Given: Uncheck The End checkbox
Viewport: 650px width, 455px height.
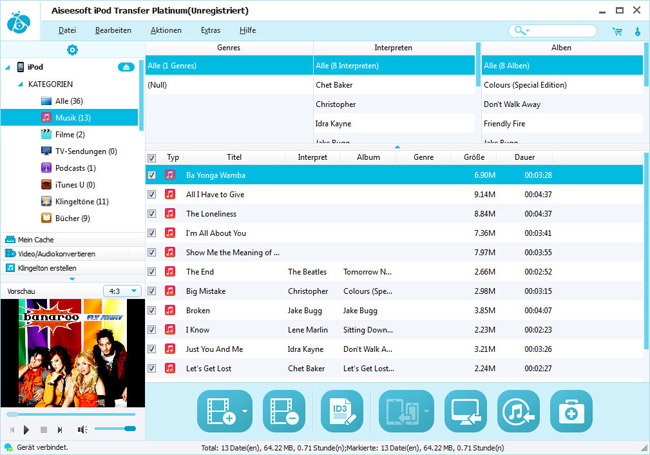Looking at the screenshot, I should 152,271.
